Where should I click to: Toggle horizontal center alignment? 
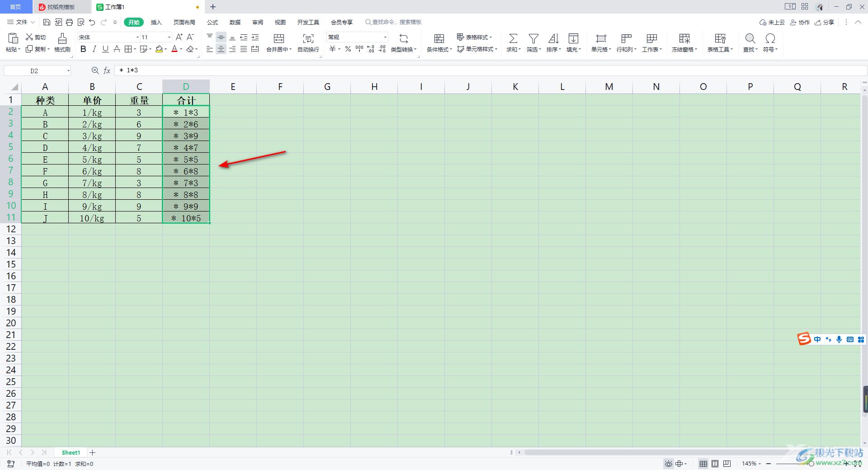[221, 49]
